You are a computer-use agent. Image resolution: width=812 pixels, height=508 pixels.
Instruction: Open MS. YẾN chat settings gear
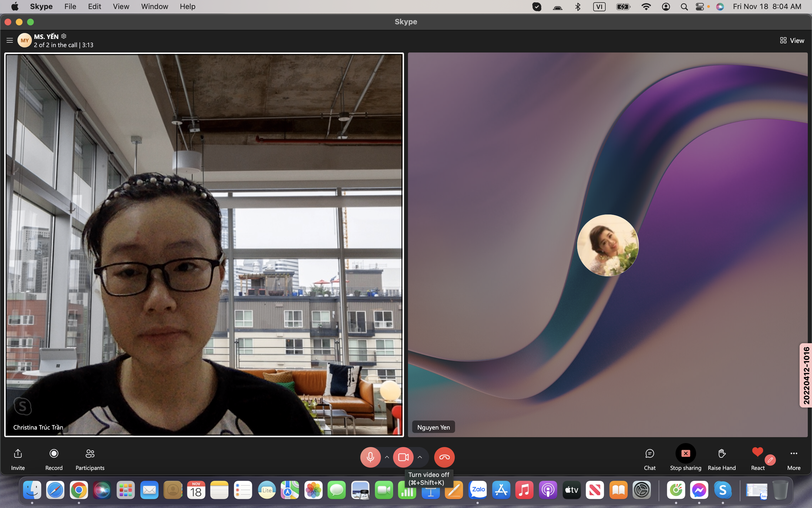[x=64, y=36]
